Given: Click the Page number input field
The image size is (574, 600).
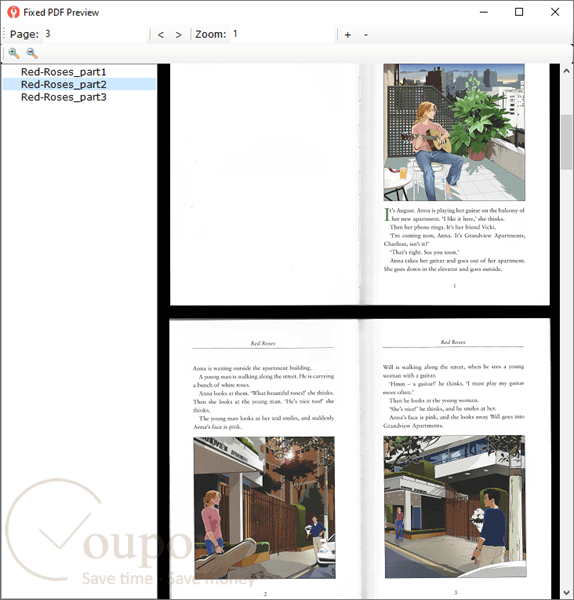Looking at the screenshot, I should (94, 34).
